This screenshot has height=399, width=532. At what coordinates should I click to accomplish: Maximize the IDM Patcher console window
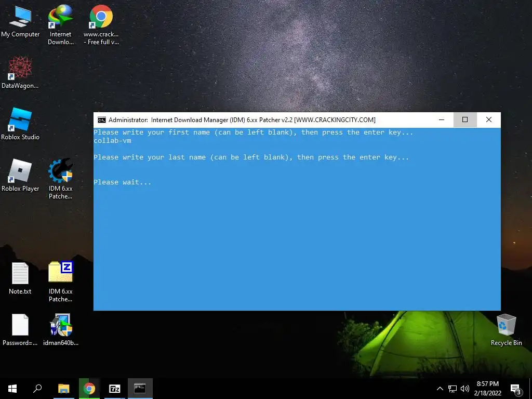point(465,120)
